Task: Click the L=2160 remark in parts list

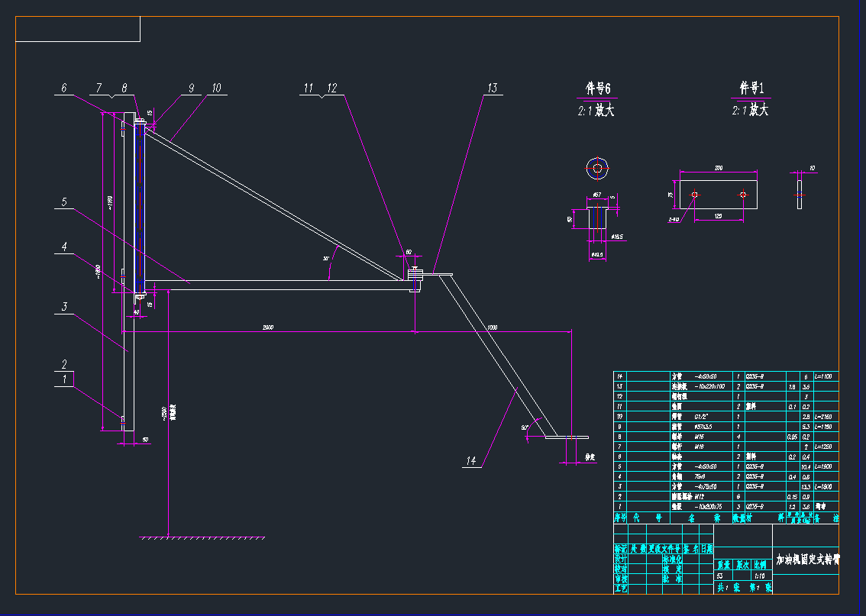Action: click(826, 417)
